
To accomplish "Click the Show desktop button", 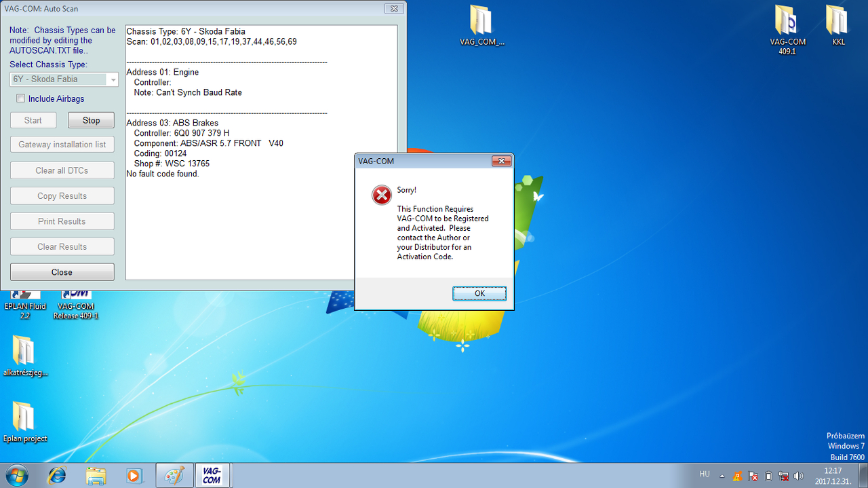I will pos(863,476).
